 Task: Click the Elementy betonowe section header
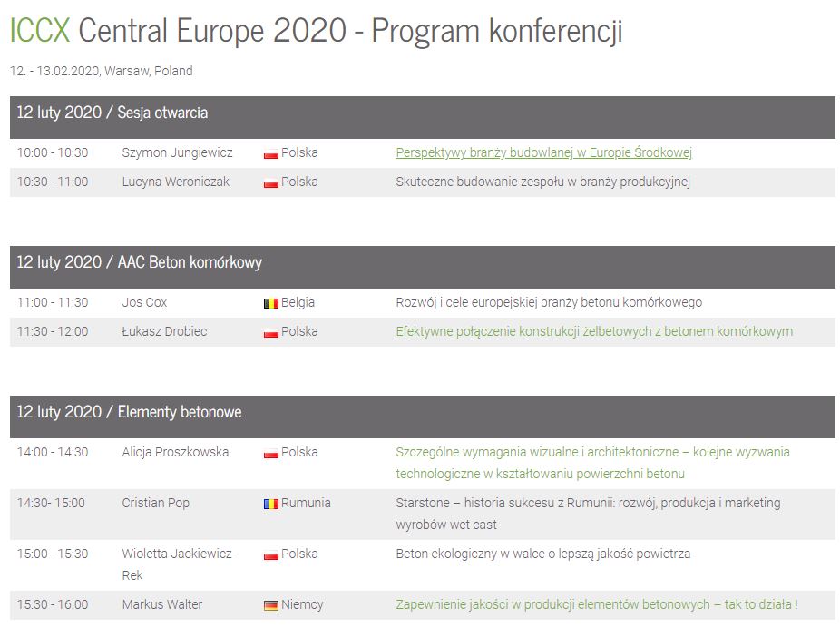pos(422,417)
